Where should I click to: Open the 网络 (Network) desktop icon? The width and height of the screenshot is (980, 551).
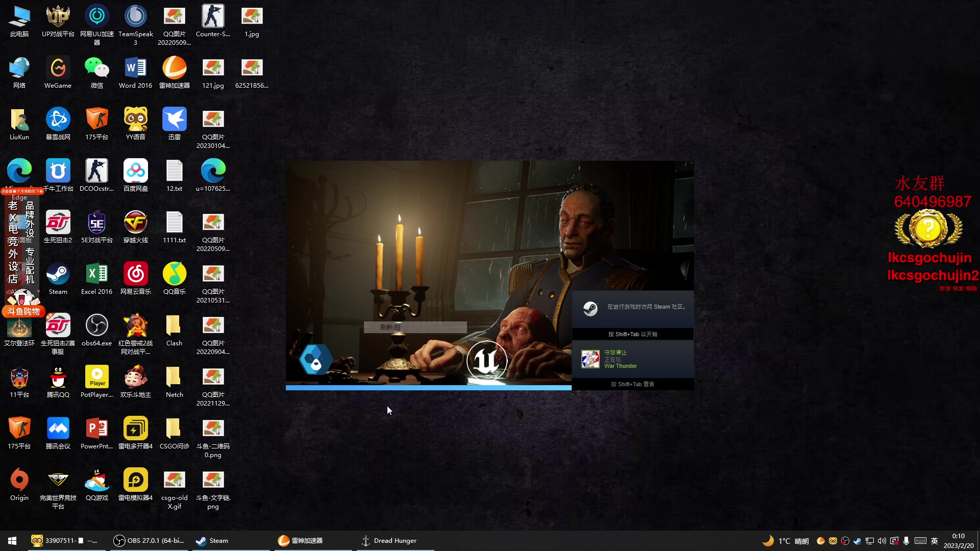click(x=19, y=72)
